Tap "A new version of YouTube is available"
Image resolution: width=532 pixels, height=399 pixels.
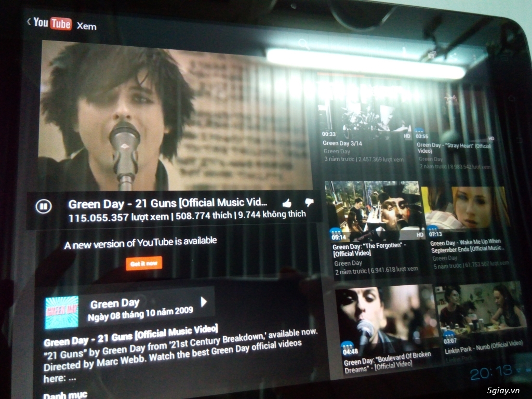[140, 243]
